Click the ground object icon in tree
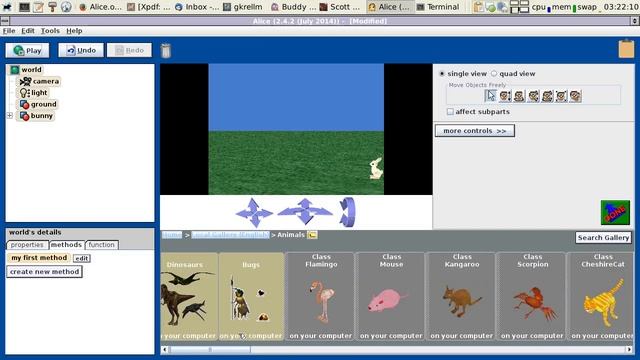 [24, 104]
